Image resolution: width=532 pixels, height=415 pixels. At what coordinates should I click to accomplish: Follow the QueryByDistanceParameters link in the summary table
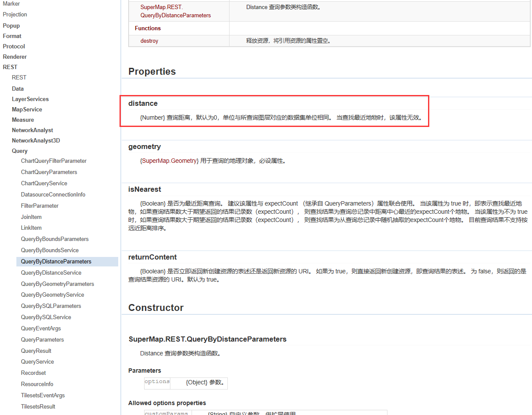coord(176,11)
